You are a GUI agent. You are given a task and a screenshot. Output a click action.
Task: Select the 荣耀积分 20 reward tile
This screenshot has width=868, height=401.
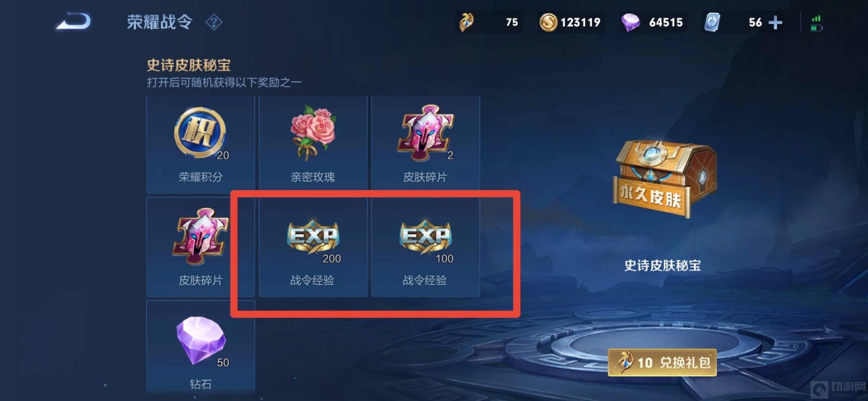coord(201,144)
